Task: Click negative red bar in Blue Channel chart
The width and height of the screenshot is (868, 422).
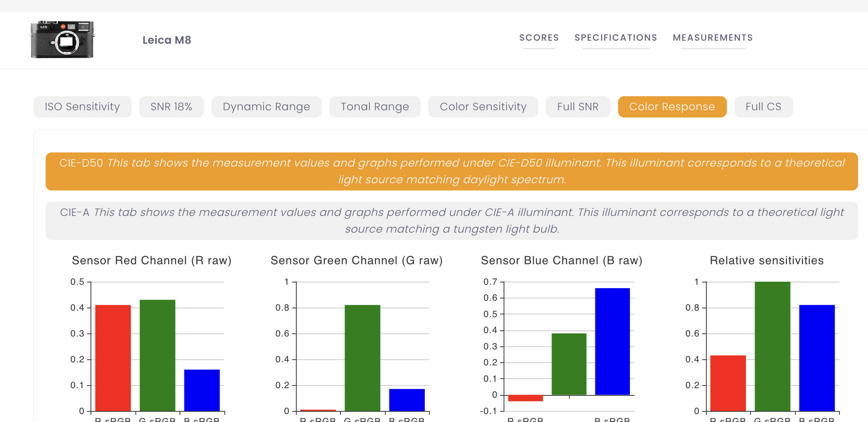Action: coord(526,398)
